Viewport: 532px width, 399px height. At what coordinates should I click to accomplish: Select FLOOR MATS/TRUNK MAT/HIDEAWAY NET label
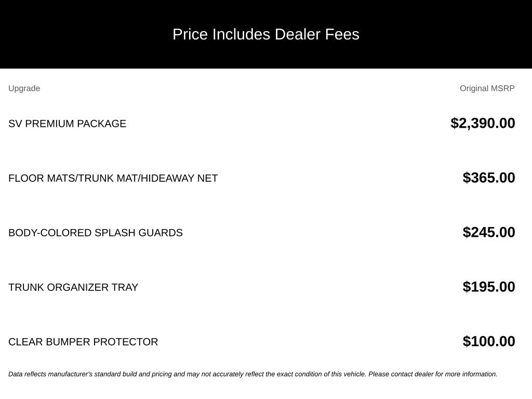[113, 178]
